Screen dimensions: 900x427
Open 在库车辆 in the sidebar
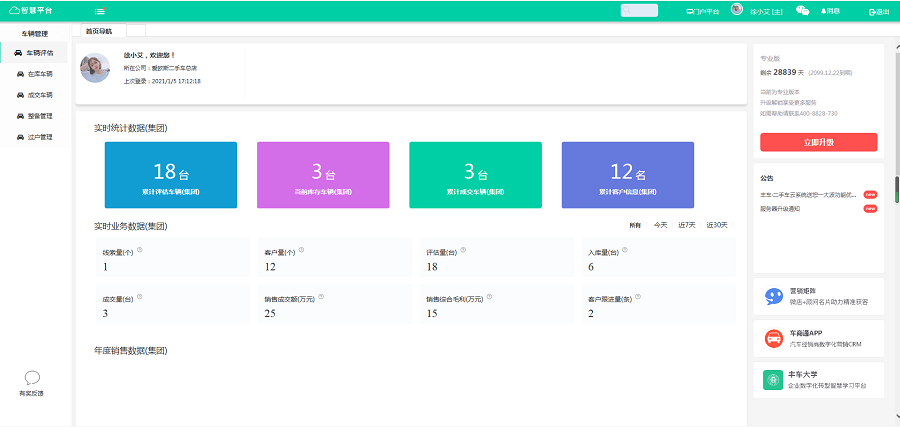click(40, 74)
